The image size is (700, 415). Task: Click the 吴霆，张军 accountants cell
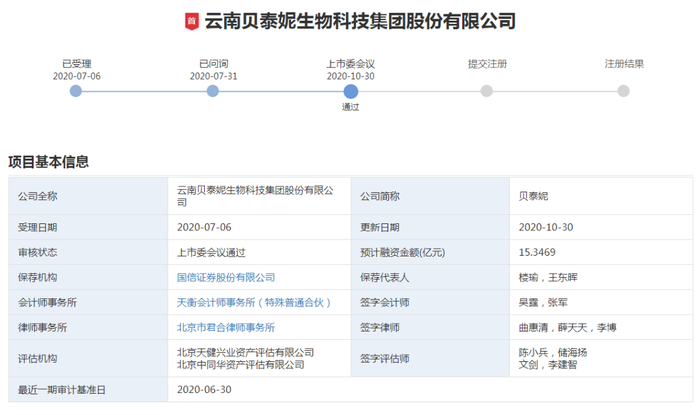pos(601,302)
